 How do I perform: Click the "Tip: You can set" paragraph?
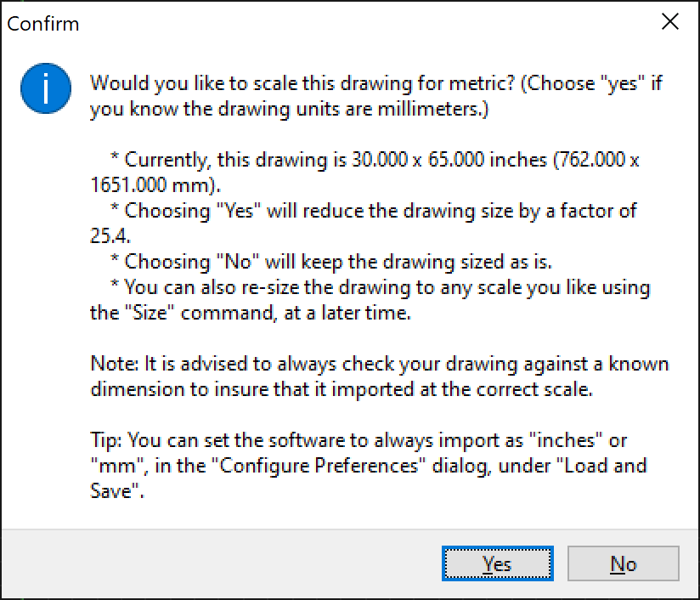click(x=357, y=441)
